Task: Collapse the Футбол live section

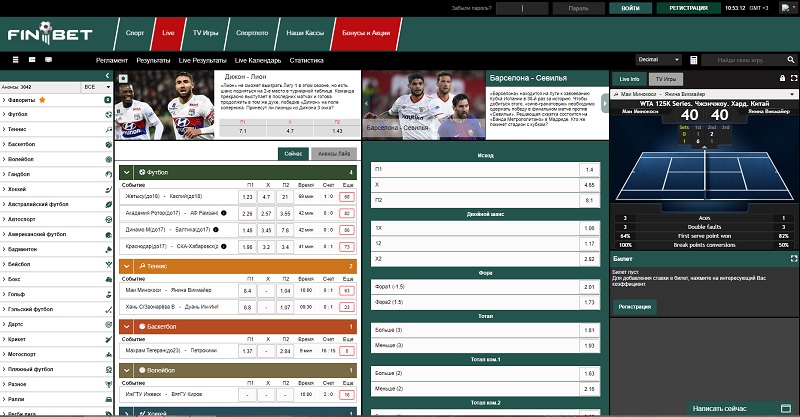Action: click(127, 173)
